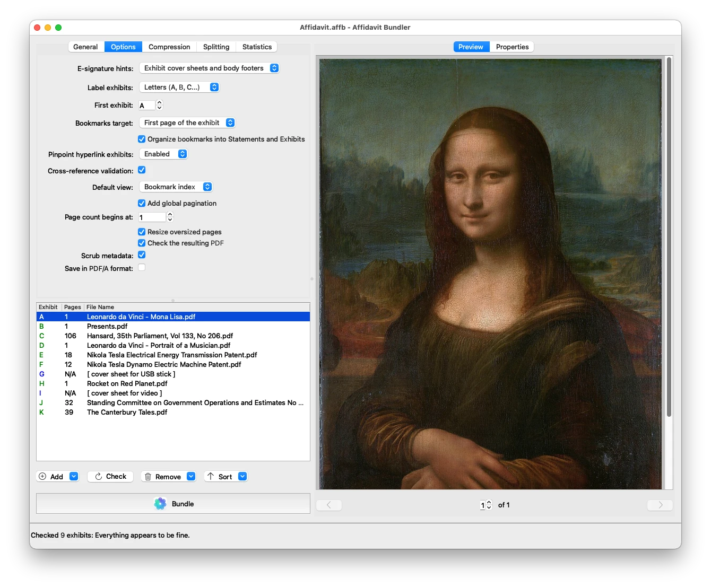Image resolution: width=711 pixels, height=588 pixels.
Task: Switch to the Options tab
Action: coord(123,47)
